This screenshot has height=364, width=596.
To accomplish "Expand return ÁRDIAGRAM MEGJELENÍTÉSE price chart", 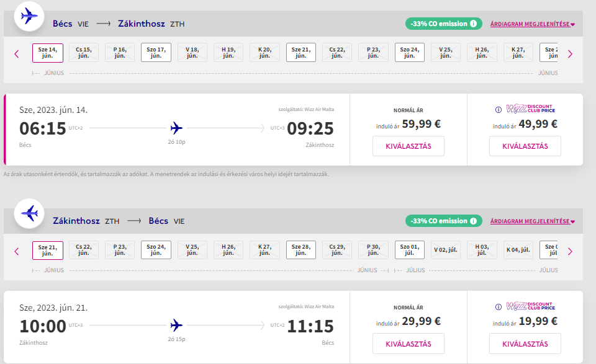I will coord(532,221).
